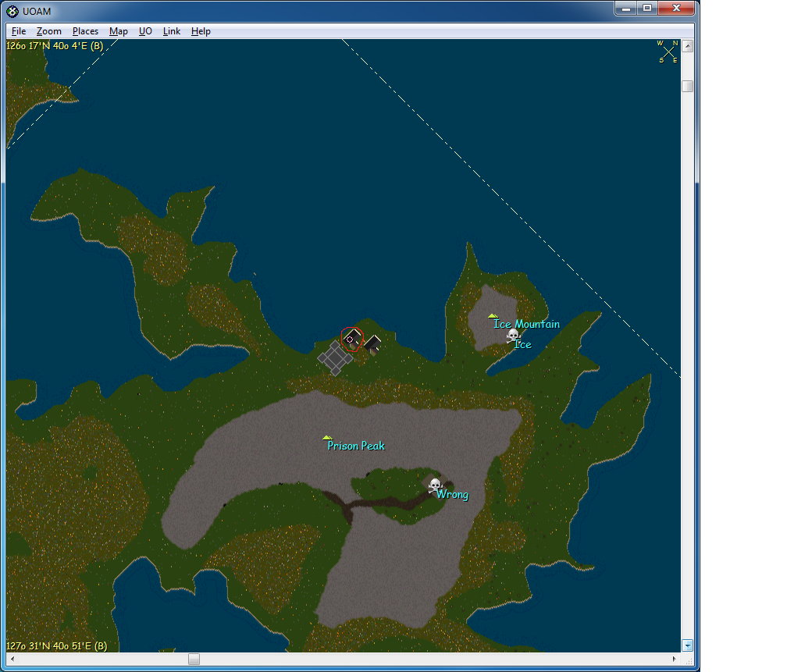The height and width of the screenshot is (672, 787).
Task: Click the Wrong dungeon skull marker
Action: coord(436,485)
